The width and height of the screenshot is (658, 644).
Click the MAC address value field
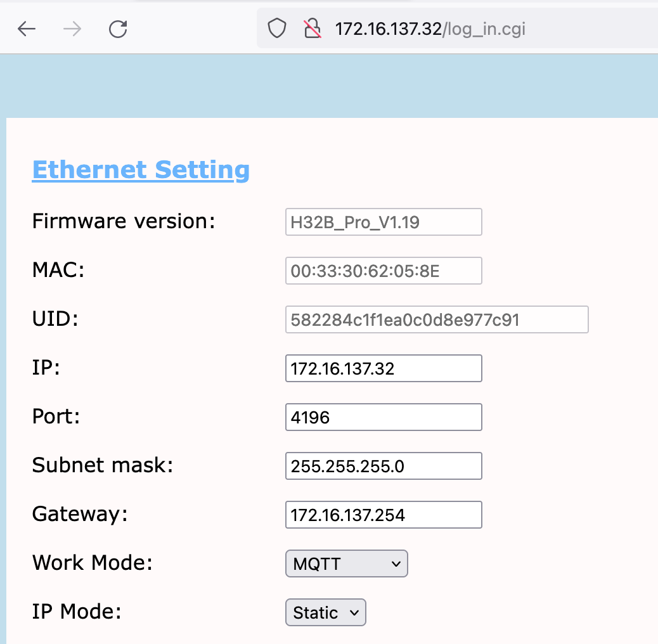click(384, 271)
